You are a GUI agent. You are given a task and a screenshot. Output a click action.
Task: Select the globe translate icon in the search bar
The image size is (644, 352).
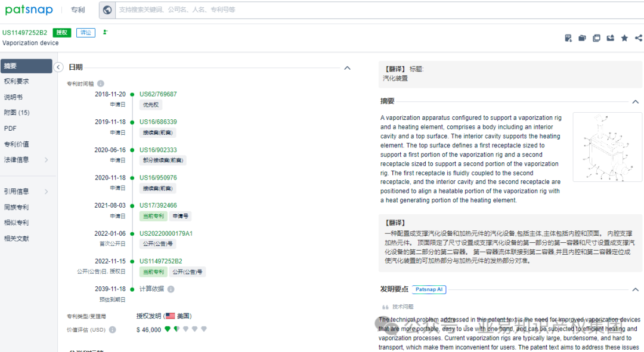coord(108,10)
